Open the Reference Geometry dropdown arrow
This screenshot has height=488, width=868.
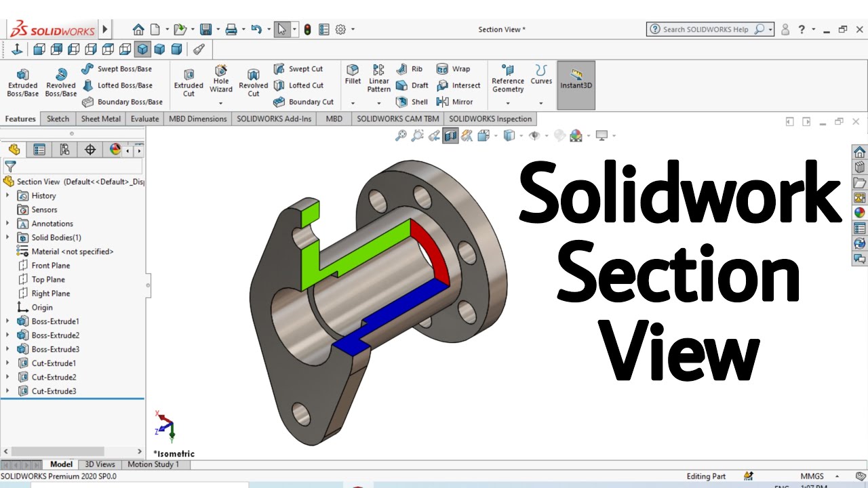(x=508, y=103)
